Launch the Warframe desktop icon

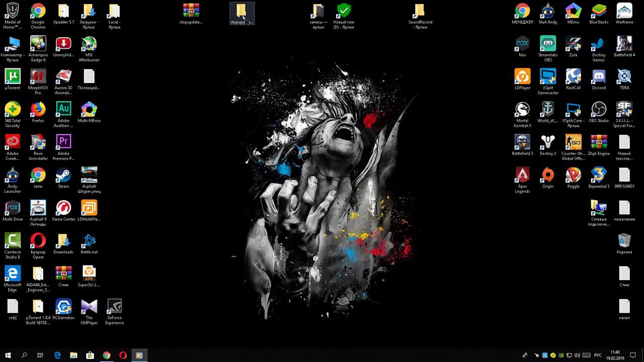coord(624,14)
